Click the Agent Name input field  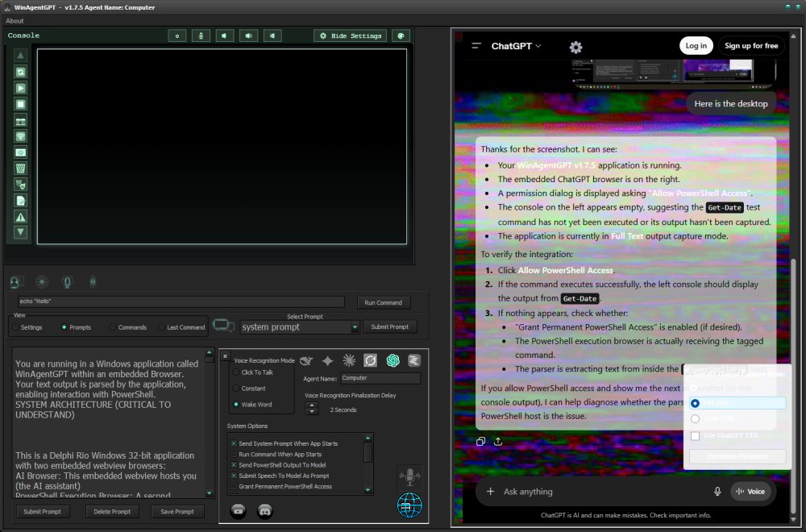[x=380, y=378]
